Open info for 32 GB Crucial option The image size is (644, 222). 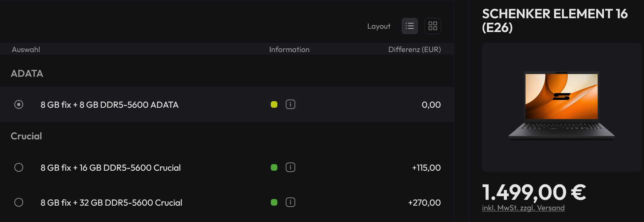[x=290, y=202]
